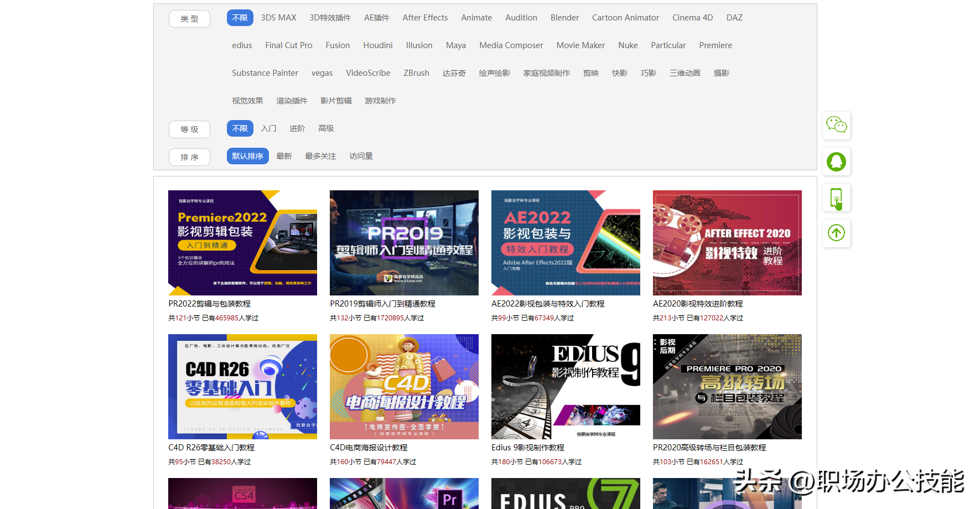Filter category by Premiere
This screenshot has width=980, height=509.
715,45
